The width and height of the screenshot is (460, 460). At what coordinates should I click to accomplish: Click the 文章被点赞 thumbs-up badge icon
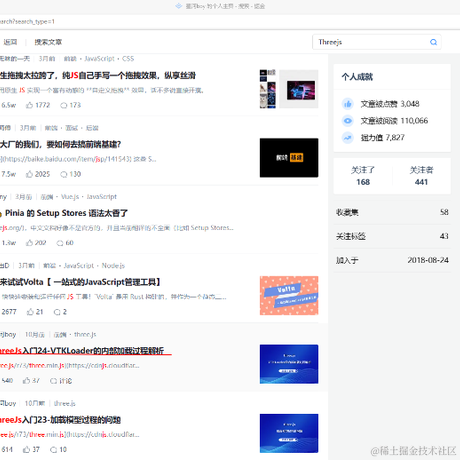[x=348, y=104]
